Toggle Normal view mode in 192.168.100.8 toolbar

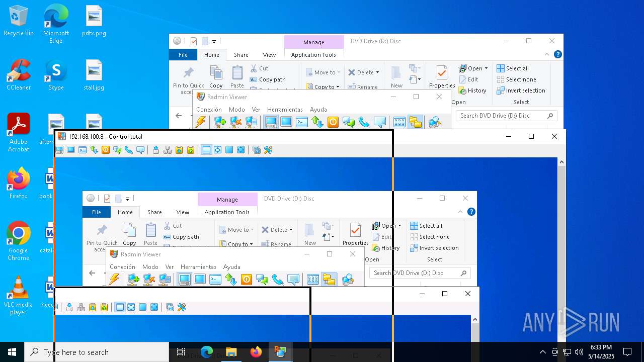coord(206,150)
